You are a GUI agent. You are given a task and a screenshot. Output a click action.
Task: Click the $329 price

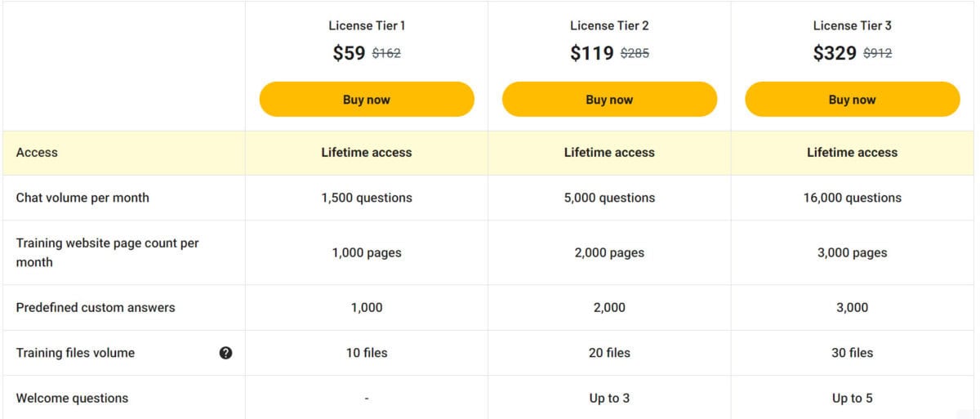pos(835,53)
